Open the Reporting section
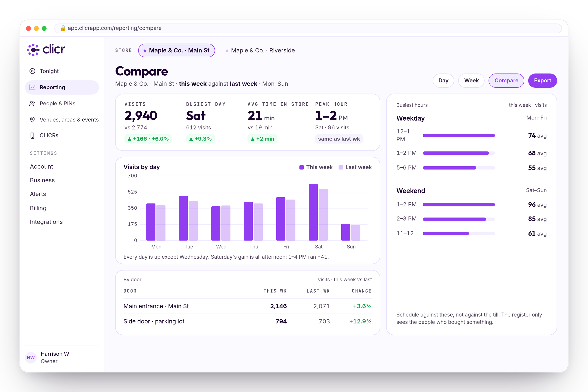Image resolution: width=588 pixels, height=392 pixels. (62, 87)
